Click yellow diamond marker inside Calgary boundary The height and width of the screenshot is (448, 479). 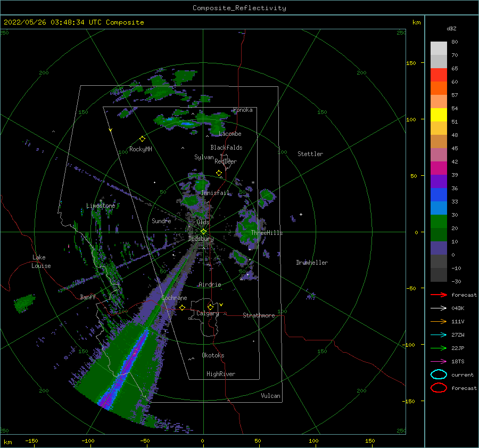pos(210,307)
